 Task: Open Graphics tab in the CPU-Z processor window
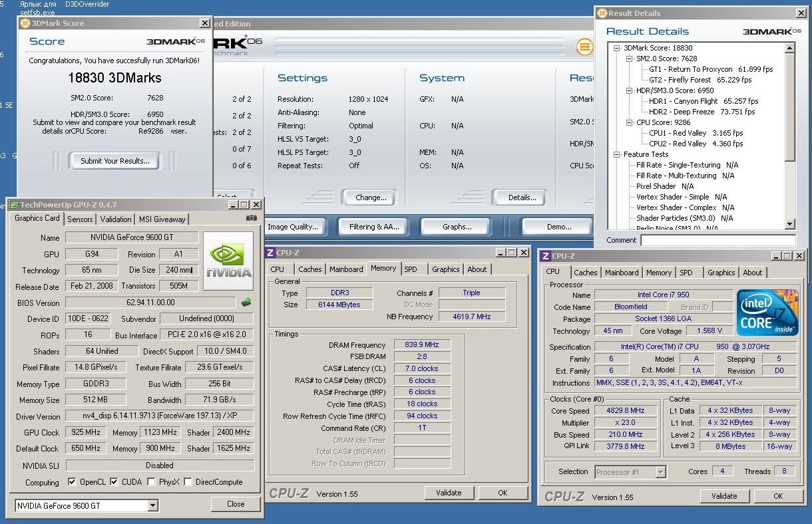click(721, 273)
